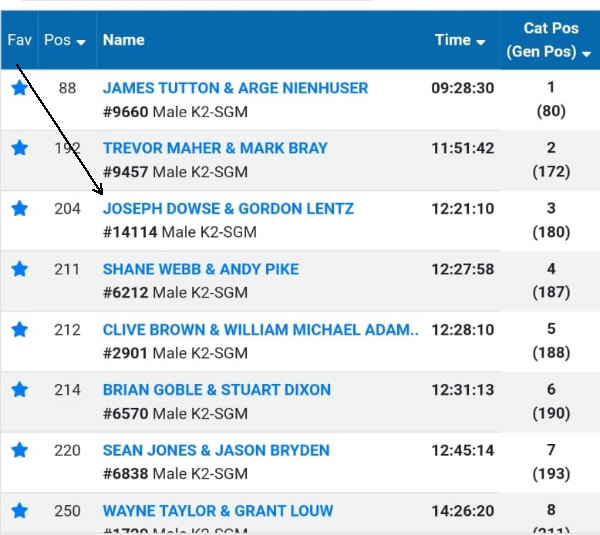
Task: Click the star icon beside Shane Webb & Andy Pike
Action: (19, 269)
